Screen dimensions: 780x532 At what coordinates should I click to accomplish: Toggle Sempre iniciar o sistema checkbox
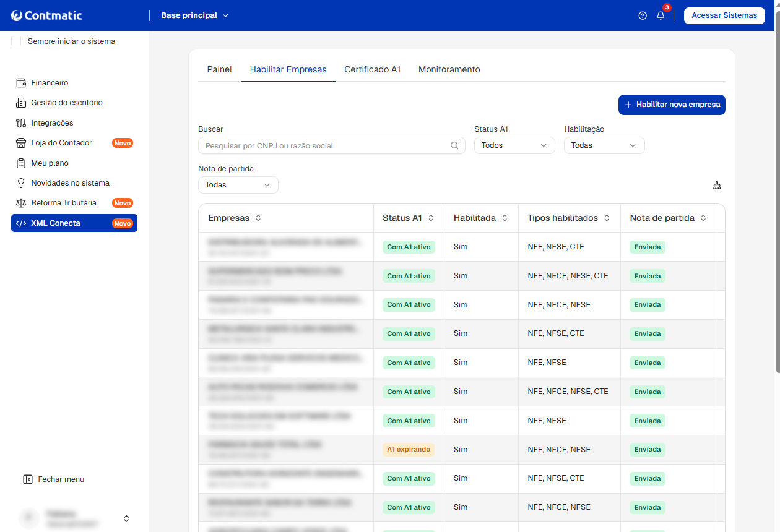point(16,41)
